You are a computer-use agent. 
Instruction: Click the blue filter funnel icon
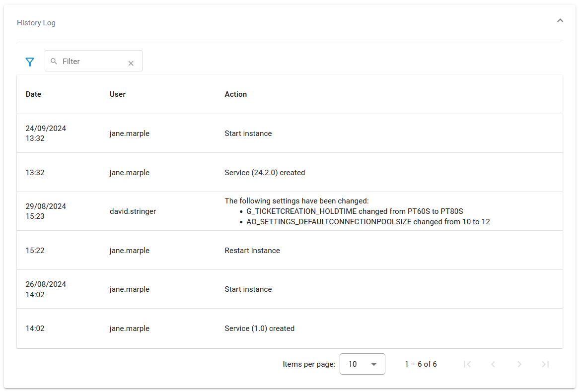pos(30,62)
